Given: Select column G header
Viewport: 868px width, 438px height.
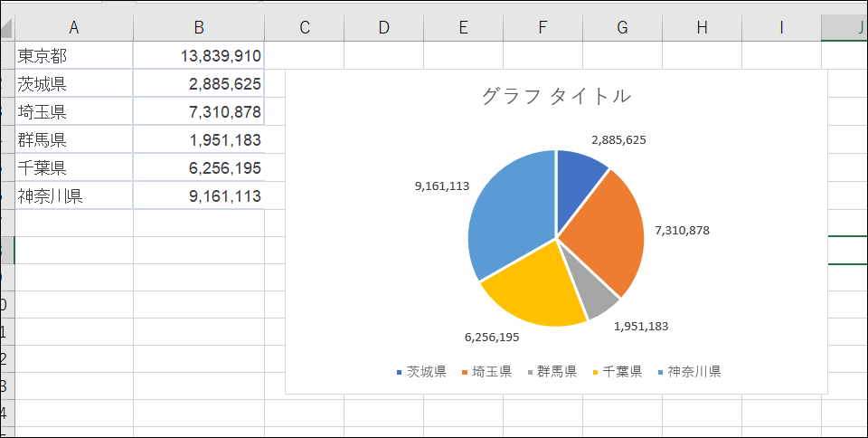Looking at the screenshot, I should 622,28.
